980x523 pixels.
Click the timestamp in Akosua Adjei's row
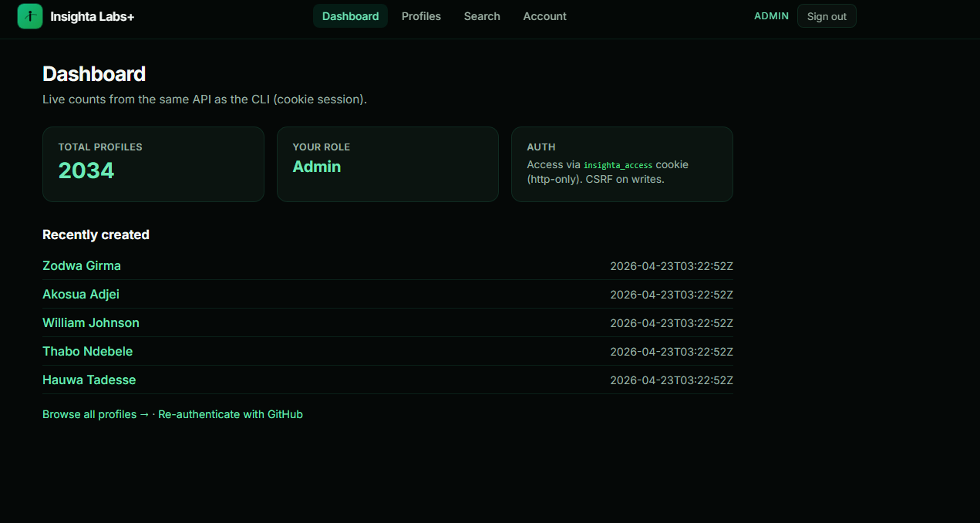(672, 295)
